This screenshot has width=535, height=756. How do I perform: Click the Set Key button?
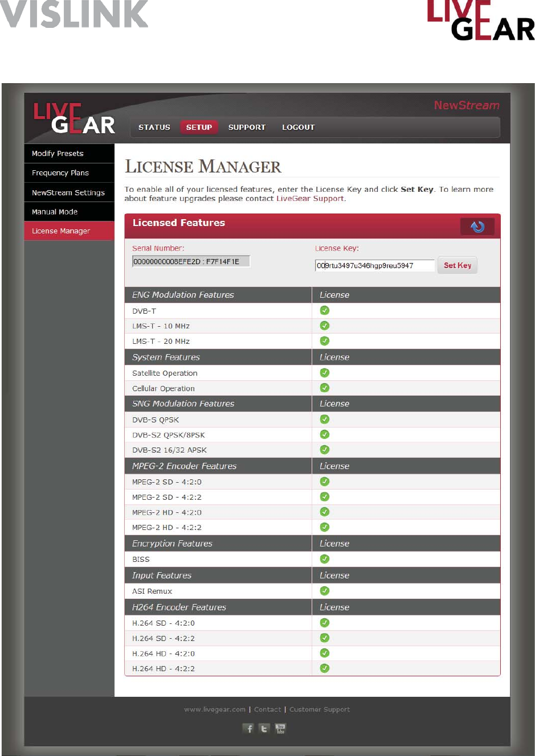click(x=458, y=265)
